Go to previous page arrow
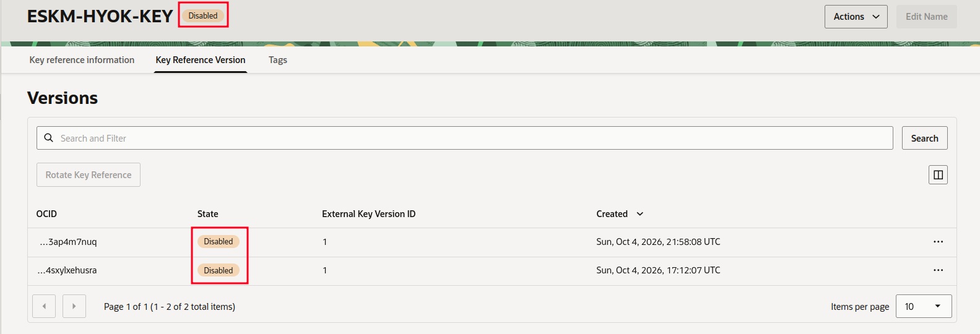This screenshot has width=980, height=334. (44, 306)
